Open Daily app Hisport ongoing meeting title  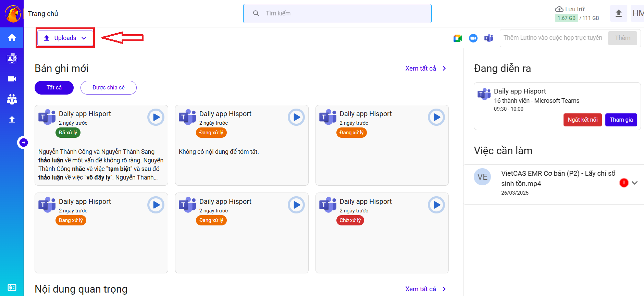point(520,91)
